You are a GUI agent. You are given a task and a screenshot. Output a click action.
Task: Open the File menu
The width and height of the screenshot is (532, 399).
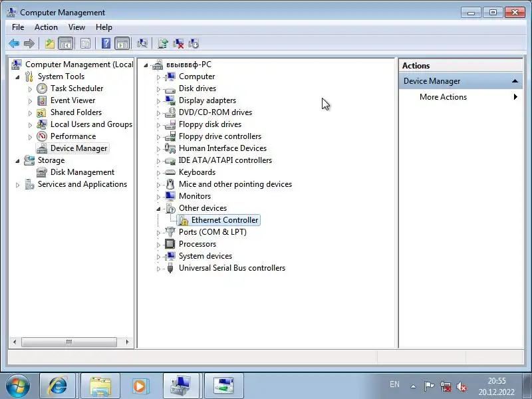(x=18, y=27)
